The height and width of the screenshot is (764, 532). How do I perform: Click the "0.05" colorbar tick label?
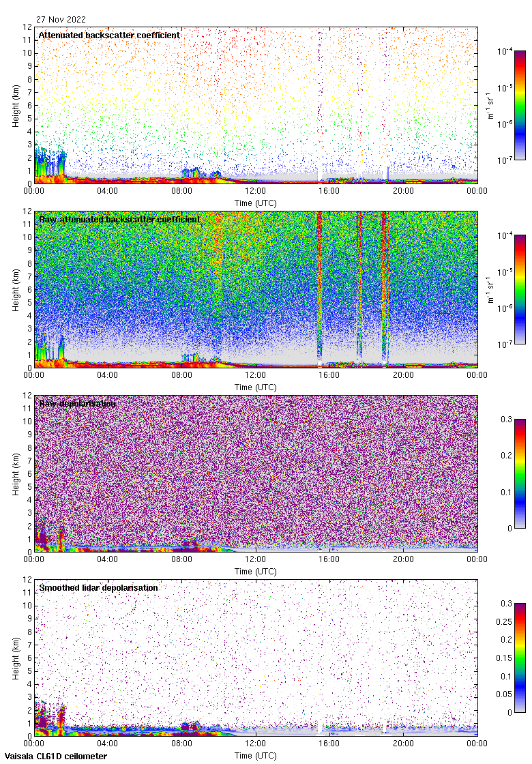(504, 694)
